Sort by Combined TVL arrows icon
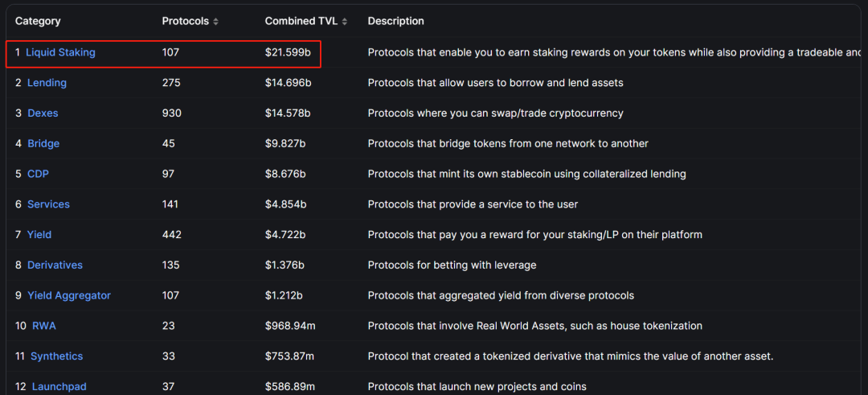The width and height of the screenshot is (868, 395). 344,22
